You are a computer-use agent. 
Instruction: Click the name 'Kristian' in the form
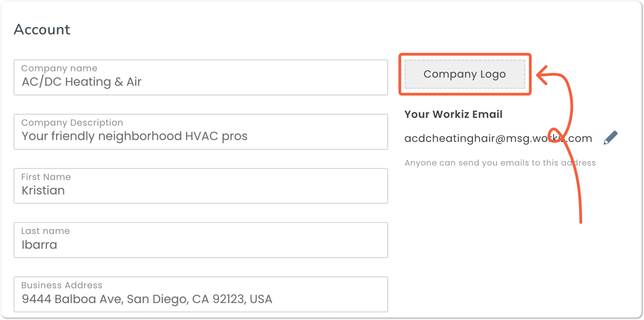click(x=43, y=190)
